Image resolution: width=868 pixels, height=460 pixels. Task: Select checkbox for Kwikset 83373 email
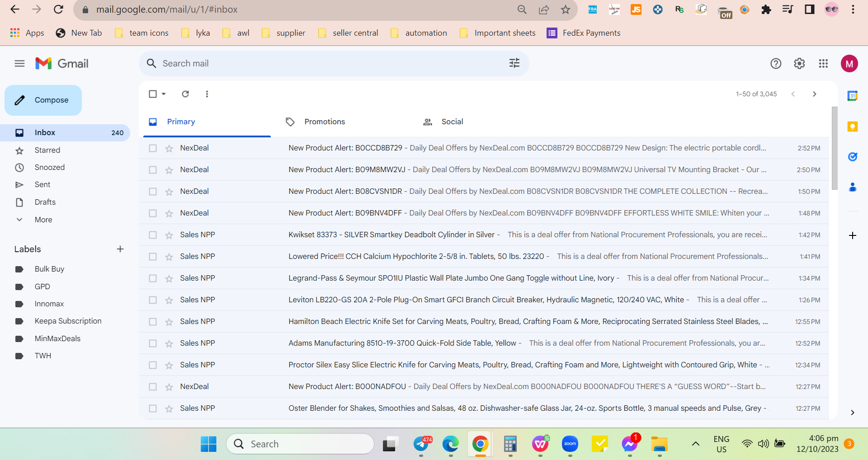(153, 235)
